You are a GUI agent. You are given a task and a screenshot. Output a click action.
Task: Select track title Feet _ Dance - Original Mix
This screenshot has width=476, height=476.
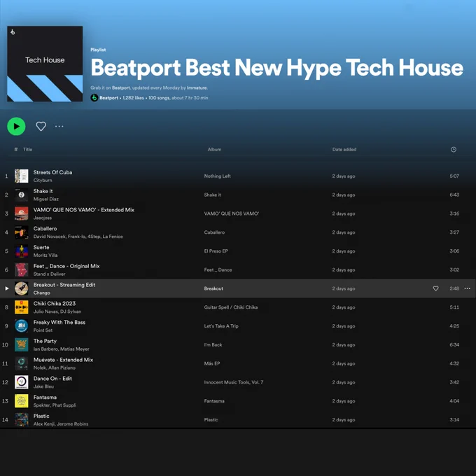point(66,266)
